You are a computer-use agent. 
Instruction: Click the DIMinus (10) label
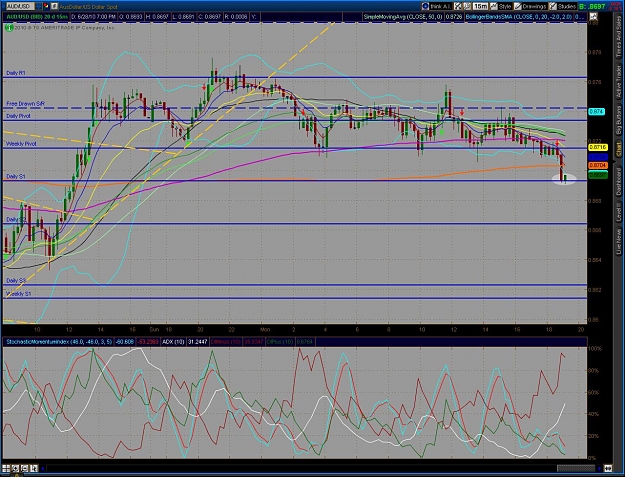(x=226, y=342)
